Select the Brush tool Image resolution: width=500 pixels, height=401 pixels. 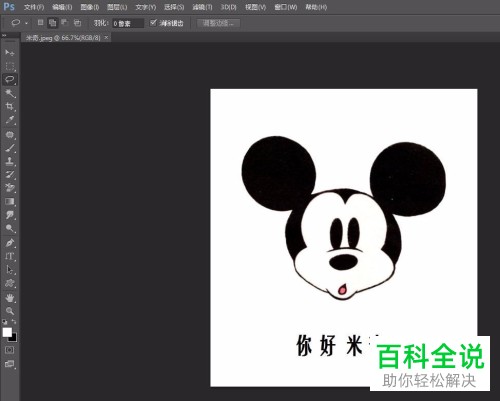coord(10,148)
